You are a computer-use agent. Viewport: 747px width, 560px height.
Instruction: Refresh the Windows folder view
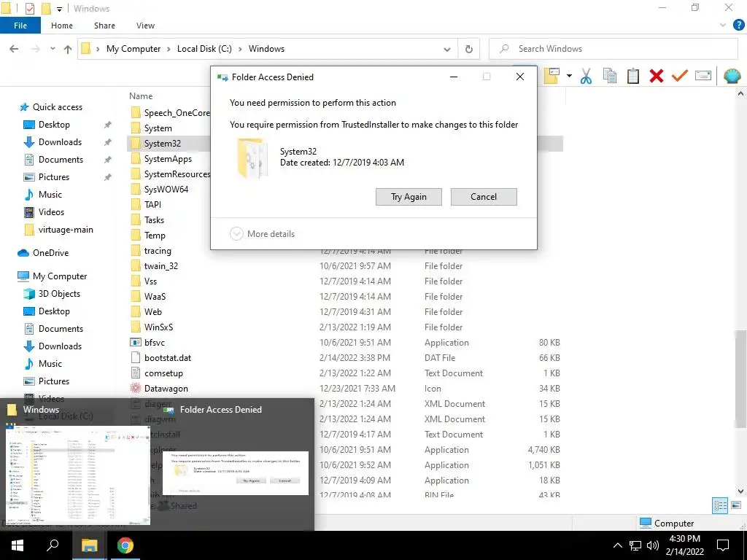coord(469,49)
